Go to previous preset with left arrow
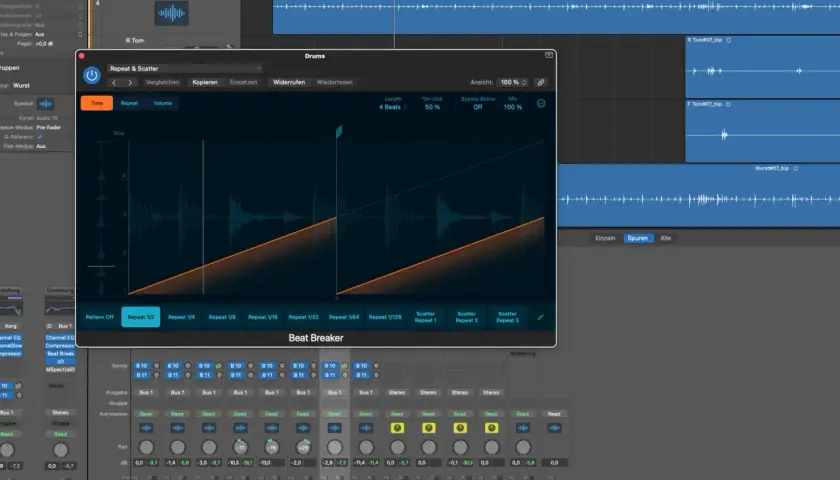 [x=114, y=82]
